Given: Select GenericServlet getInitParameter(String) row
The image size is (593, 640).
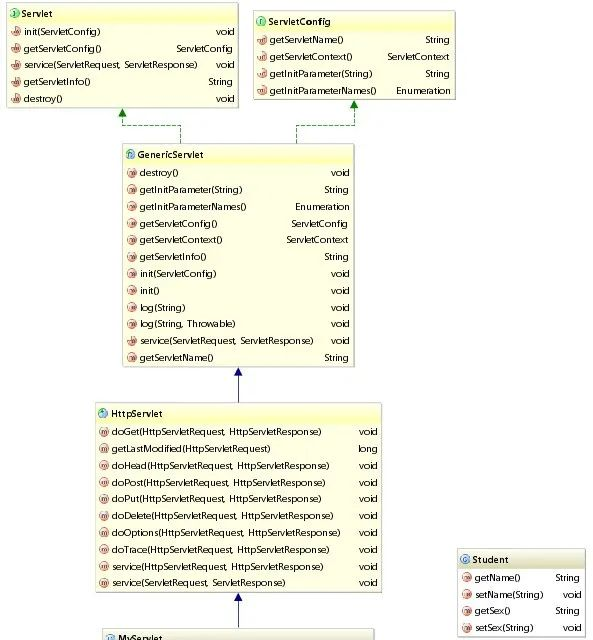Looking at the screenshot, I should (238, 190).
